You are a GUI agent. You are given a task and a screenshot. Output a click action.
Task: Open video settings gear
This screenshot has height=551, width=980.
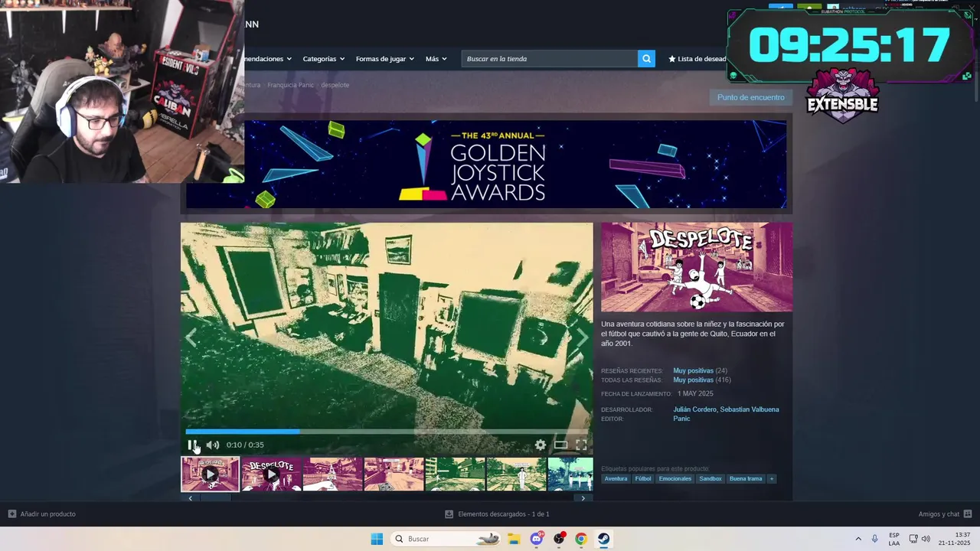[x=541, y=445]
